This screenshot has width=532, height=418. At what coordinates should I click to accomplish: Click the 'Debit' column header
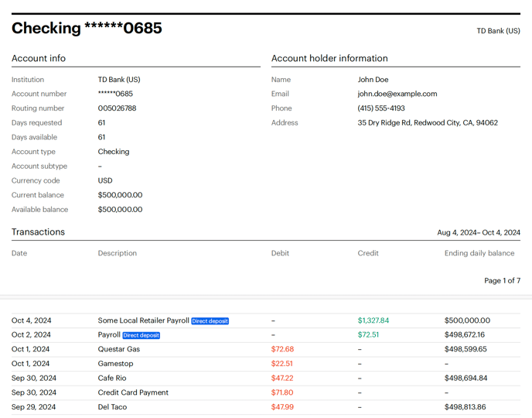pyautogui.click(x=280, y=253)
